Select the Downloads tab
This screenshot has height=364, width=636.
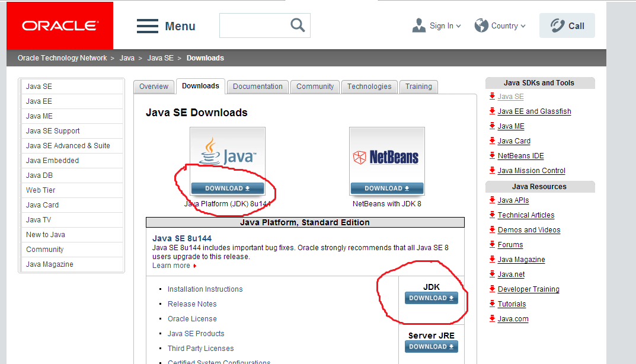tap(200, 86)
